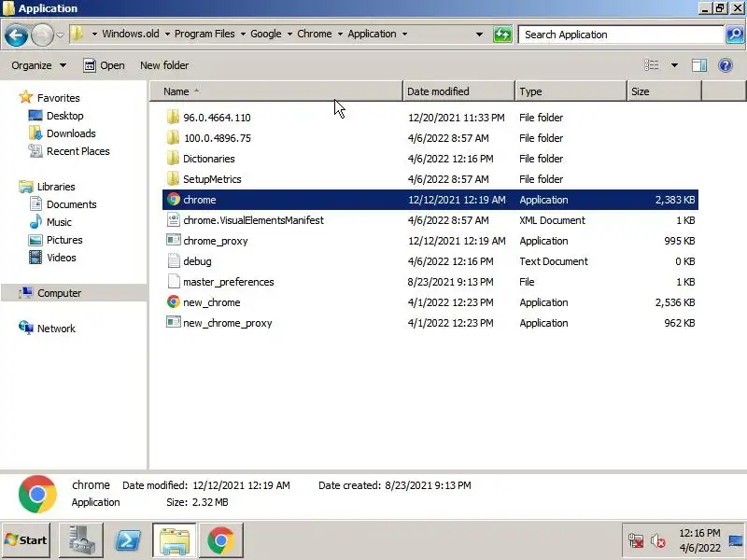Screen dimensions: 747x560
Task: Open the view options dropdown arrow
Action: [674, 65]
